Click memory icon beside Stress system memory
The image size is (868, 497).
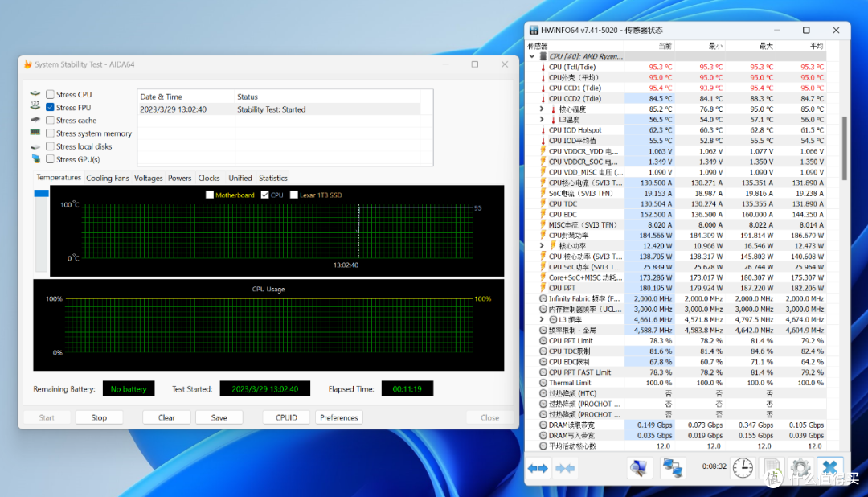(x=35, y=133)
